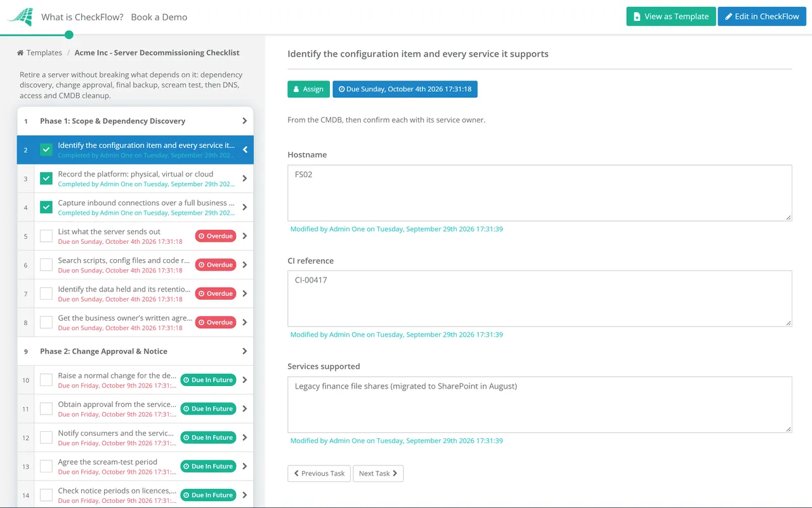The height and width of the screenshot is (508, 812).
Task: Open List what the server sends out chevron
Action: click(x=245, y=236)
